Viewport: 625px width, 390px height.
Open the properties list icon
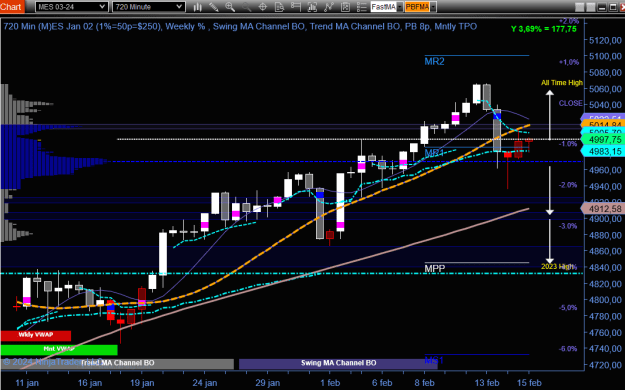click(x=362, y=7)
